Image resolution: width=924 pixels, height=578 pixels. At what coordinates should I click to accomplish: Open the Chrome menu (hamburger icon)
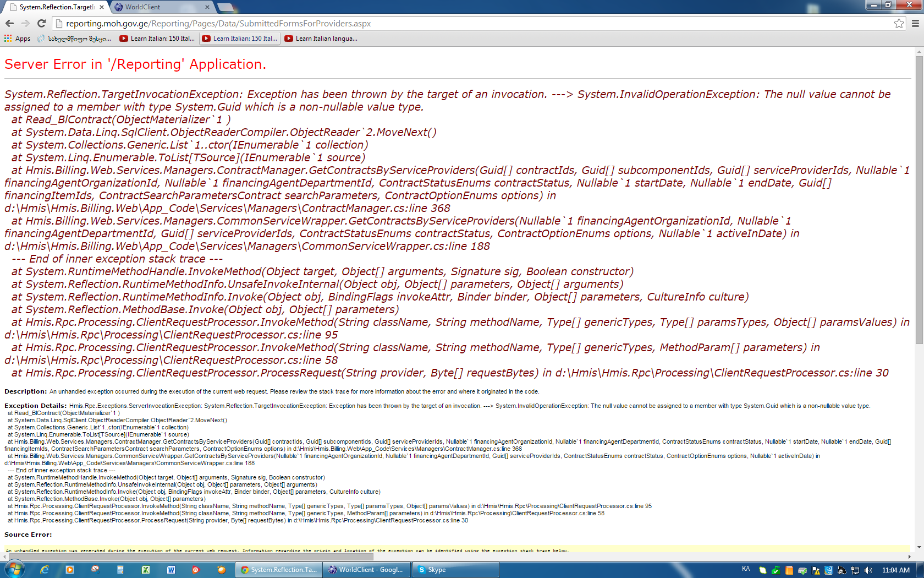[x=915, y=23]
